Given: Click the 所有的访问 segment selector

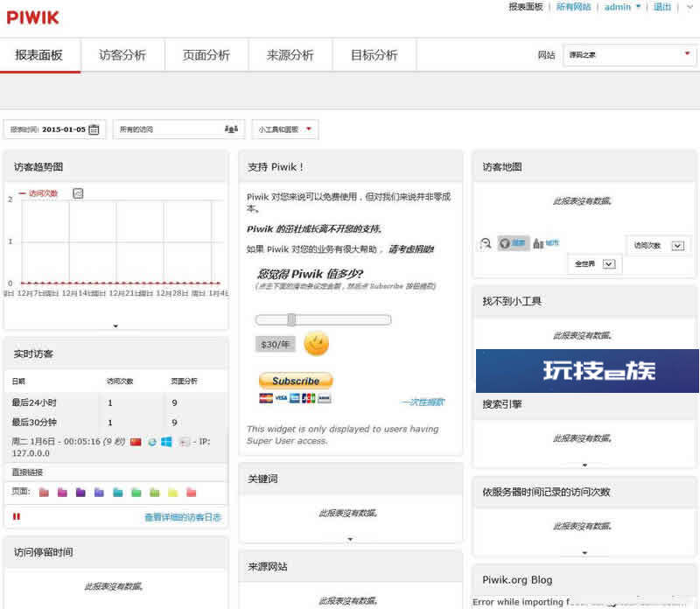Looking at the screenshot, I should tap(178, 129).
